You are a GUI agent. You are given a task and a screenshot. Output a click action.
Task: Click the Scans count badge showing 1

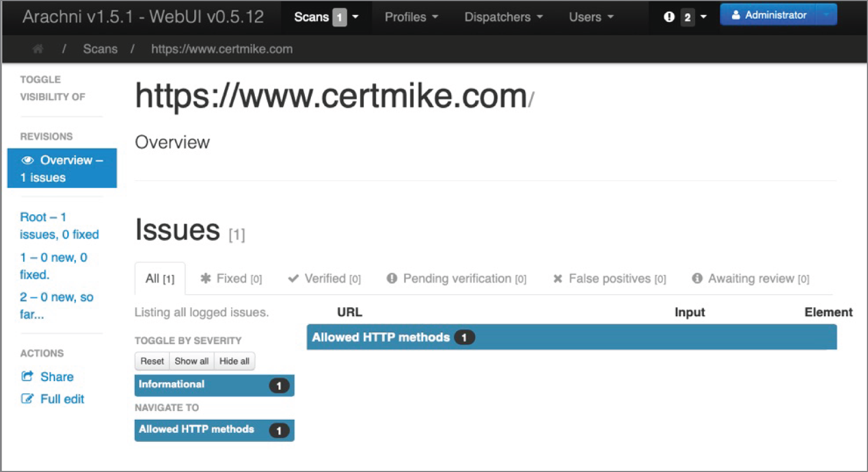[340, 18]
